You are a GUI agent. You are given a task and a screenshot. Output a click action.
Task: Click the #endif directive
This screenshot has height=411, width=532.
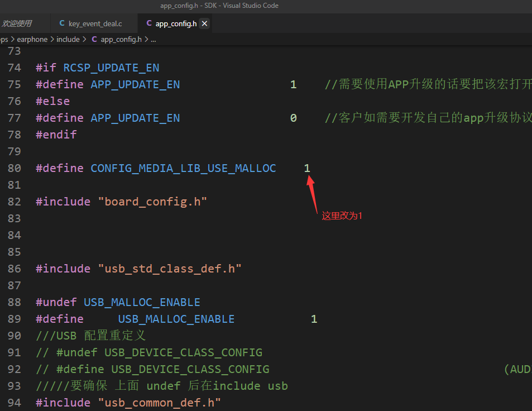(56, 135)
